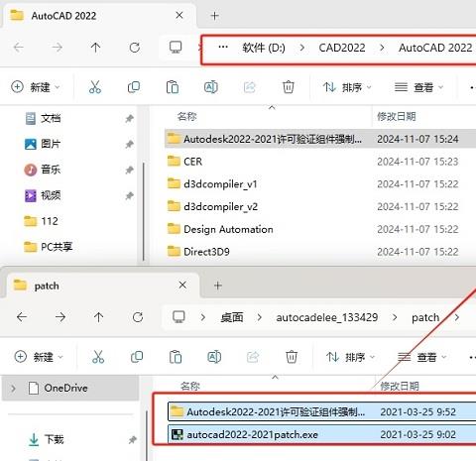Open 查看 dropdown in patch window
Image resolution: width=476 pixels, height=461 pixels.
[421, 357]
